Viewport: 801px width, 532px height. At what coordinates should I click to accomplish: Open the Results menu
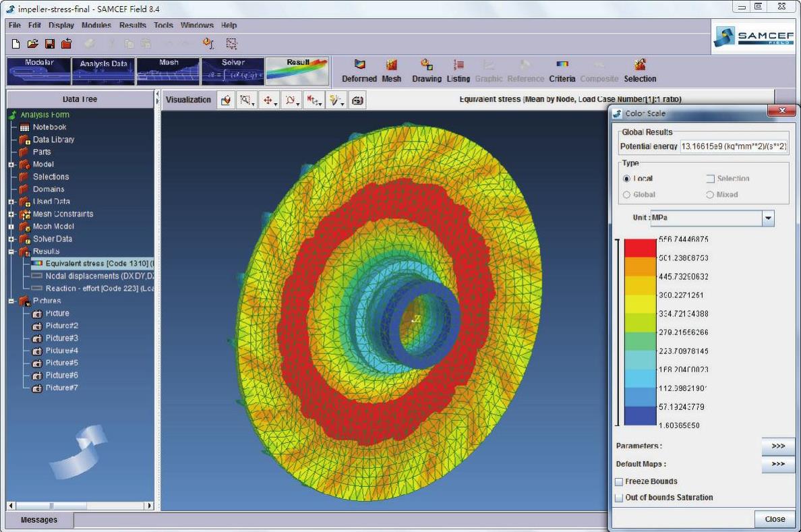click(x=133, y=26)
